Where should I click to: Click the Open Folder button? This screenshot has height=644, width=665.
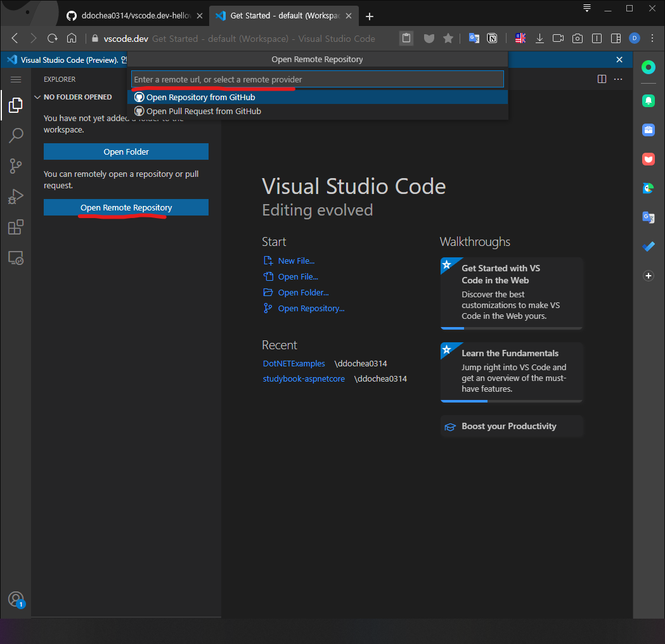[126, 151]
